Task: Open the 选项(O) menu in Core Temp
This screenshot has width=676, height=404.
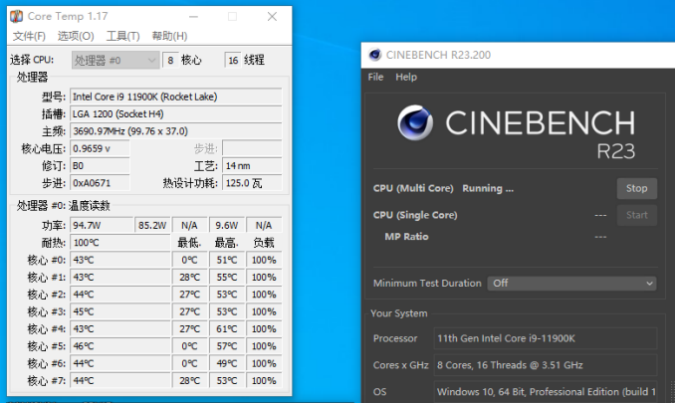Action: tap(76, 36)
